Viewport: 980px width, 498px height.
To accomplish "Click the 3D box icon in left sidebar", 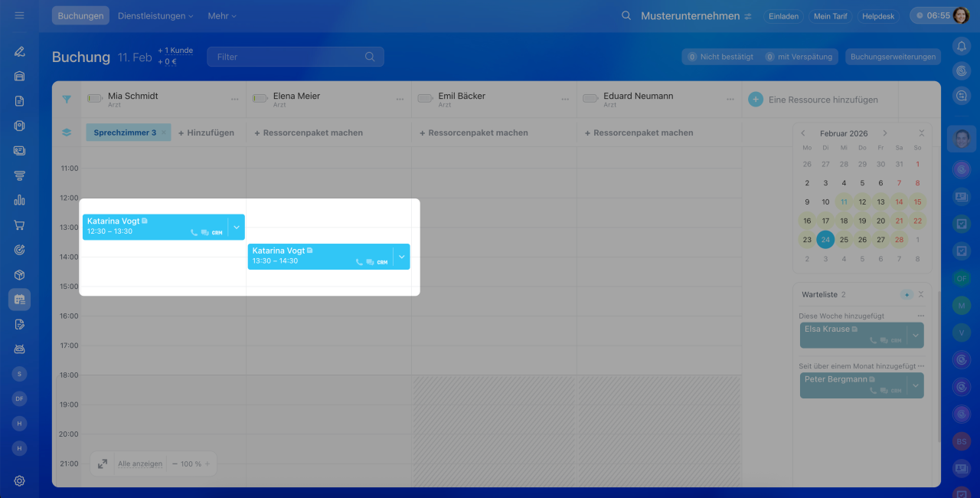I will 19,274.
